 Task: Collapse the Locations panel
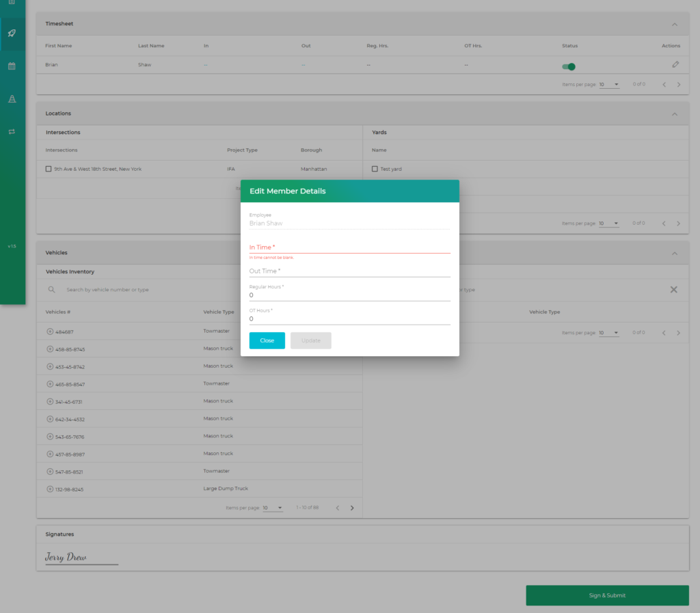674,114
